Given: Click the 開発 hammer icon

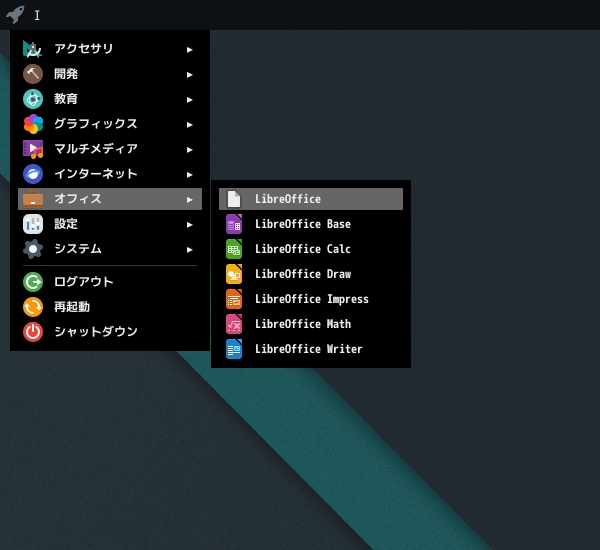Looking at the screenshot, I should [x=33, y=74].
